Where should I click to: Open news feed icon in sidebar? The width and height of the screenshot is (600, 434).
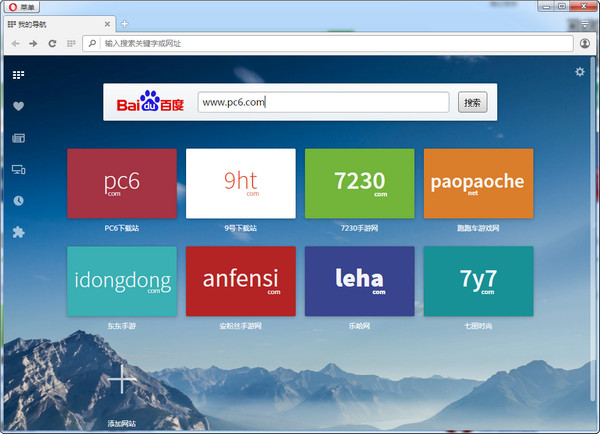18,138
